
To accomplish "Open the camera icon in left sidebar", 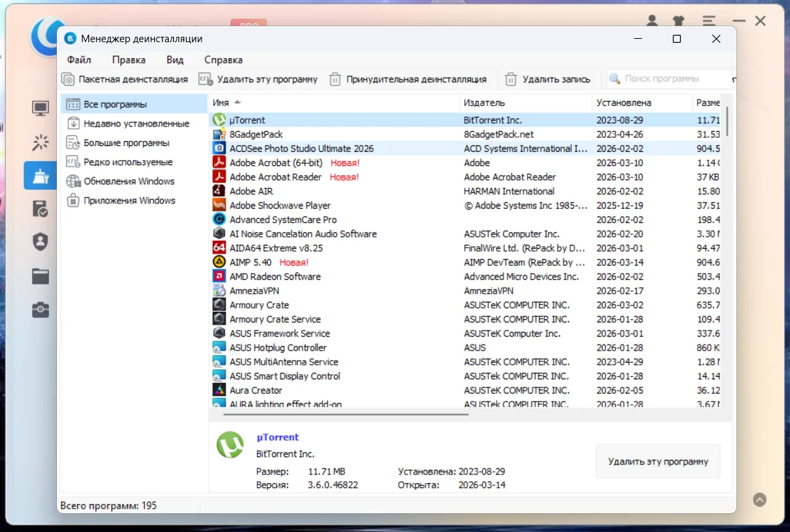I will pos(40,309).
